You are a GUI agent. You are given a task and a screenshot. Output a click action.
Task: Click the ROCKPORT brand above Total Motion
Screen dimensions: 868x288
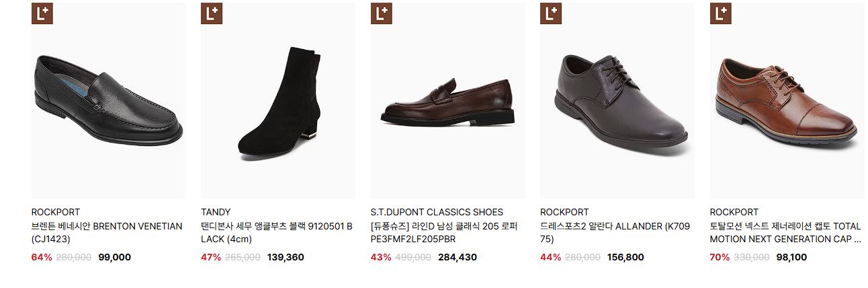pyautogui.click(x=734, y=212)
